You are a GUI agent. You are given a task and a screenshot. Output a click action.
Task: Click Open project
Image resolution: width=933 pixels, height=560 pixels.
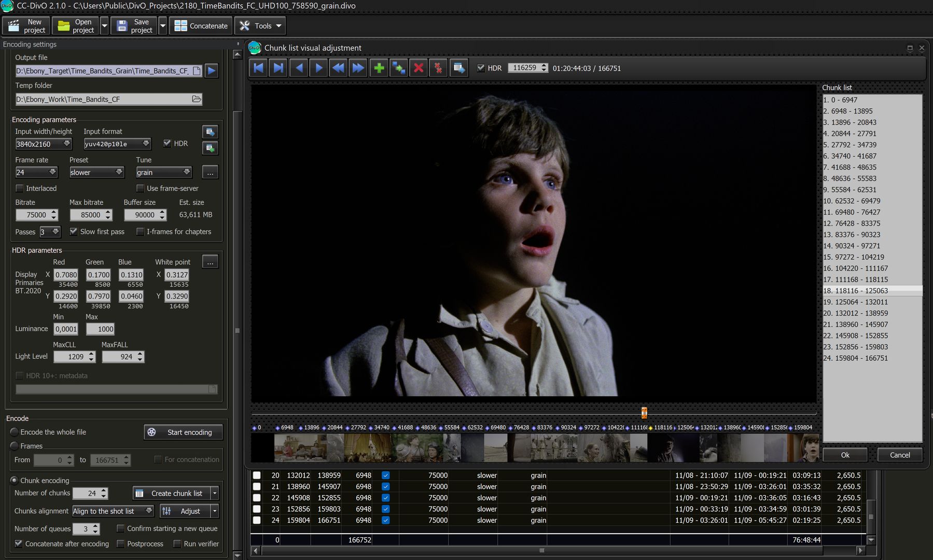tap(76, 26)
